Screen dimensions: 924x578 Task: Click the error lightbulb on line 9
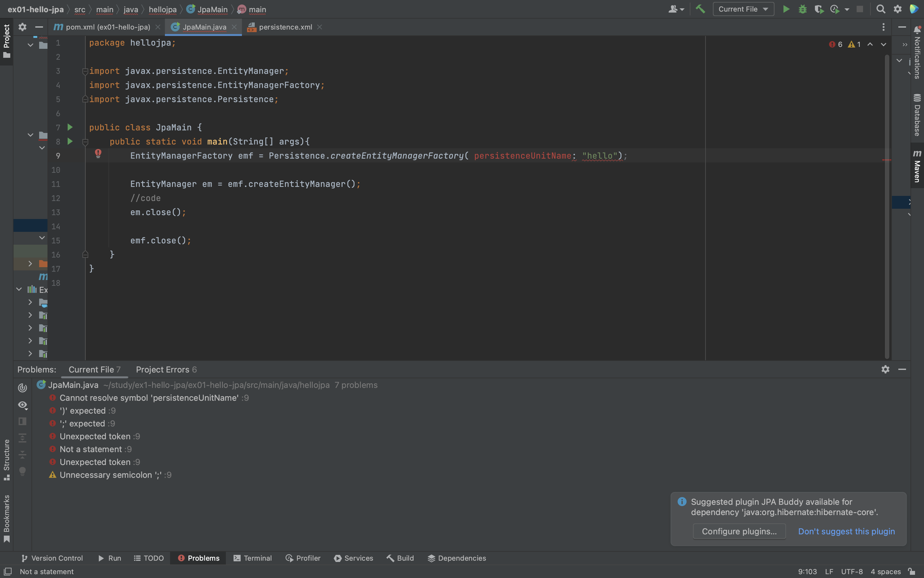tap(98, 153)
